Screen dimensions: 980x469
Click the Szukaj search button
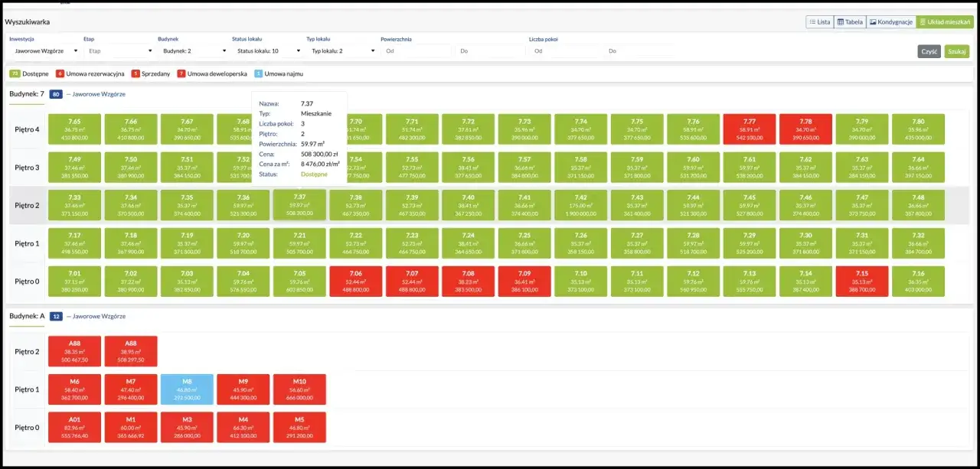(x=956, y=51)
